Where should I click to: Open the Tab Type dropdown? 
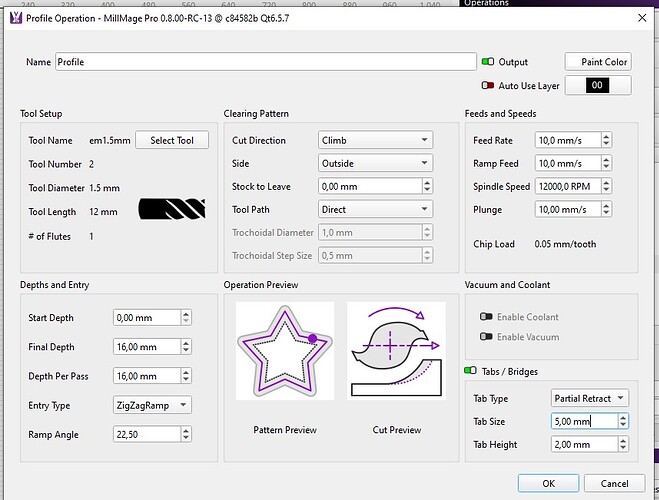(590, 398)
